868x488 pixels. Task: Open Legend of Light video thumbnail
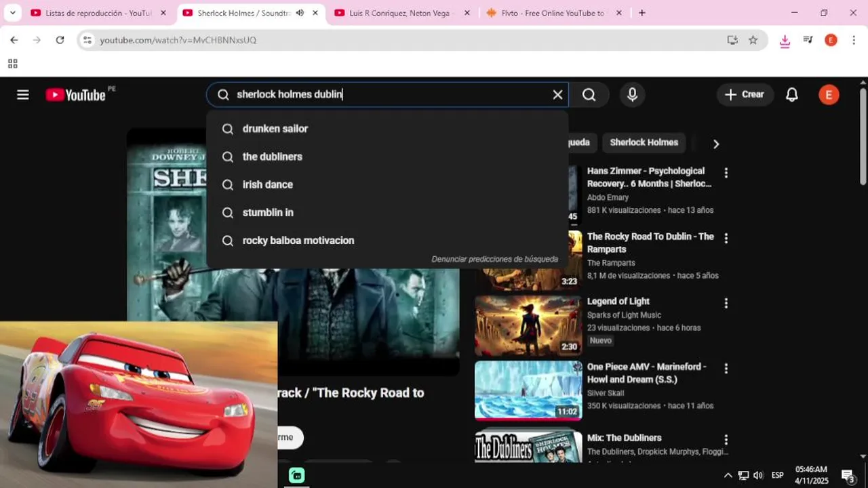(x=528, y=325)
